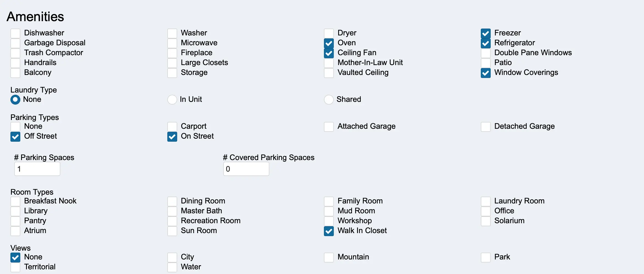The width and height of the screenshot is (644, 274).
Task: Uncheck Walk In Closet room type
Action: point(329,231)
